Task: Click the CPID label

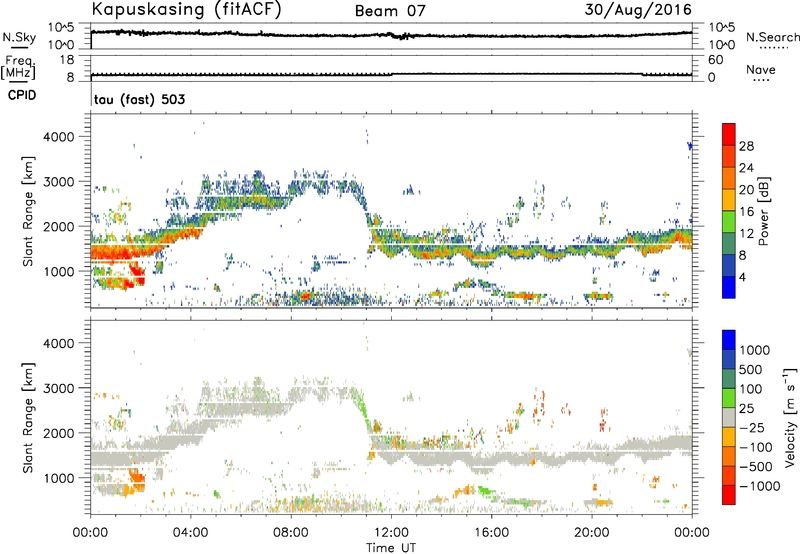Action: tap(22, 95)
